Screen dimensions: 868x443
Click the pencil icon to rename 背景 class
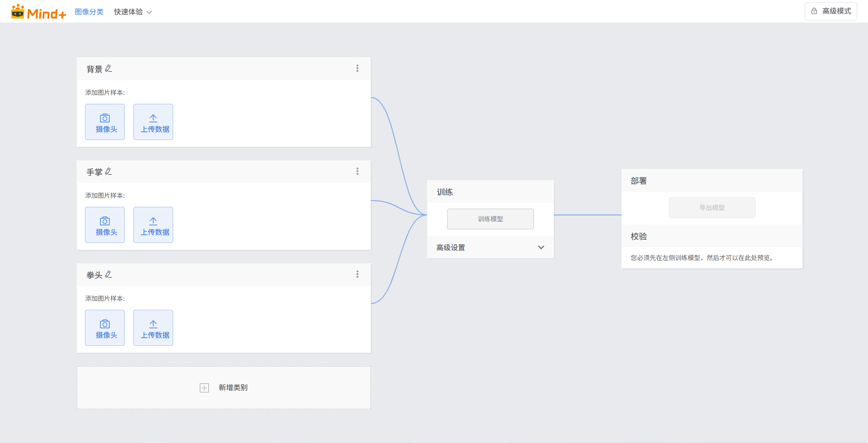108,69
